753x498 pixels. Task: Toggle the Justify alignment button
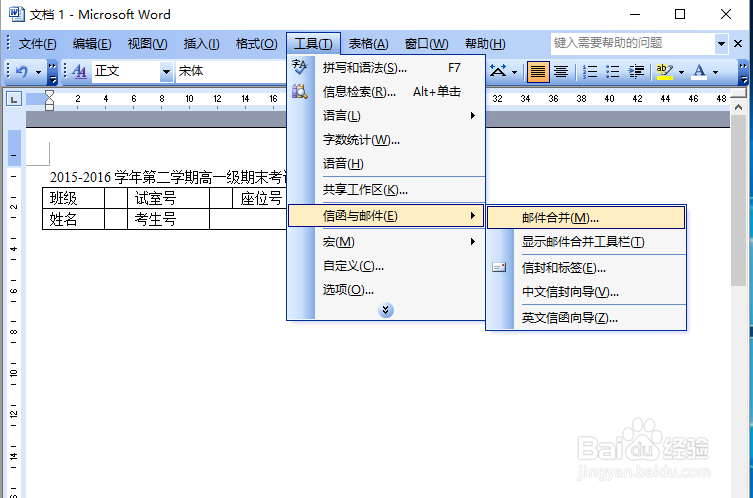(x=538, y=72)
